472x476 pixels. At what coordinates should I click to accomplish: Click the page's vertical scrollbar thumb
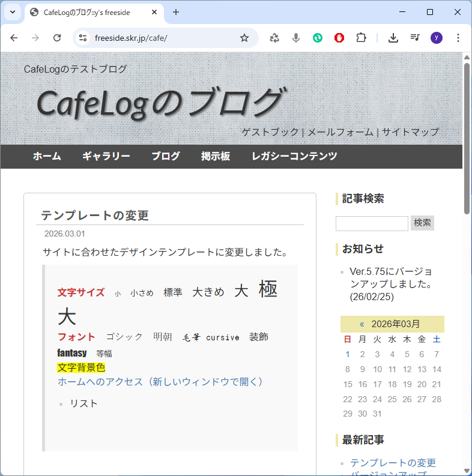click(x=467, y=138)
